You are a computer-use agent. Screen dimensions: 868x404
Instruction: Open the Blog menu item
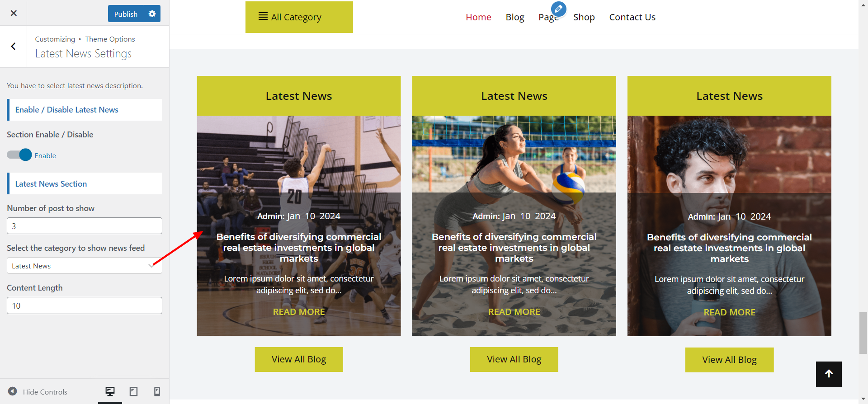515,17
